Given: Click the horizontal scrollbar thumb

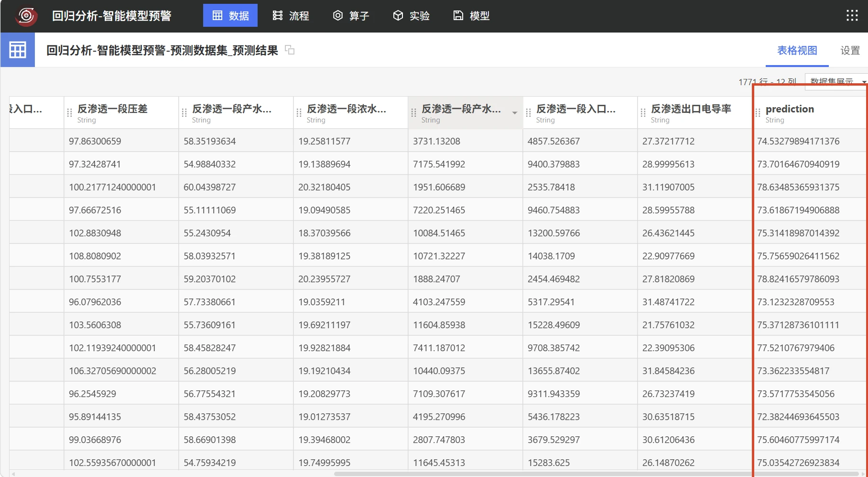Looking at the screenshot, I should pos(597,474).
